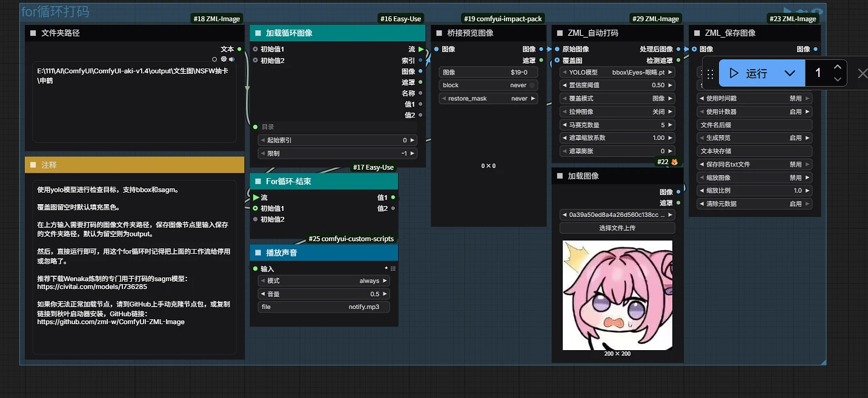868x398 pixels.
Task: Collapse the ZML_保存图像 node via its title dot
Action: point(697,33)
